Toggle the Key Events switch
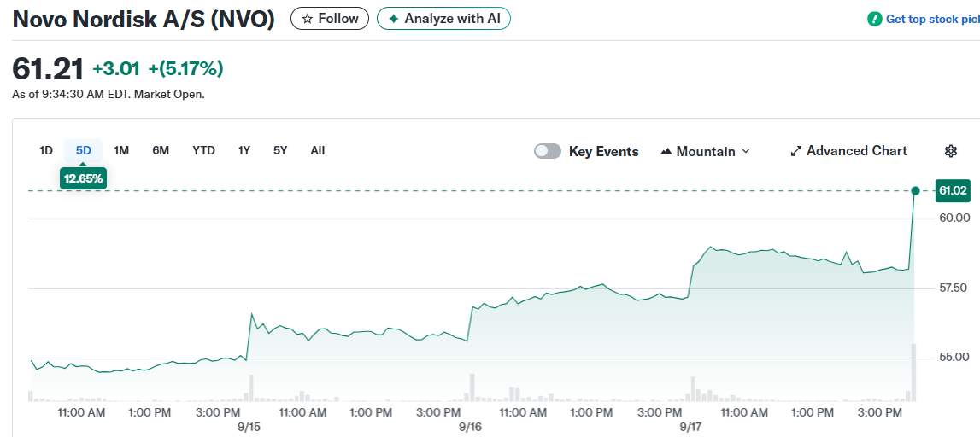Screen dimensions: 980x437 point(548,151)
